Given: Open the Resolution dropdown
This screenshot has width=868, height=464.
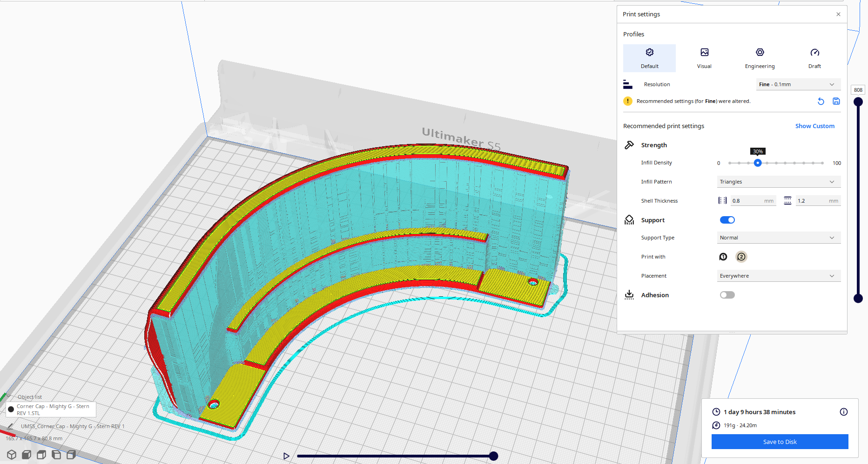Looking at the screenshot, I should (x=798, y=84).
